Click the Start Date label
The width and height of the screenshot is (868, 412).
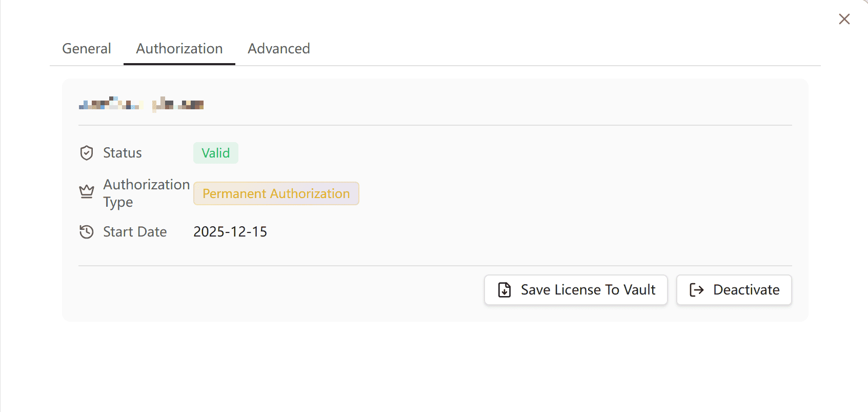[135, 232]
